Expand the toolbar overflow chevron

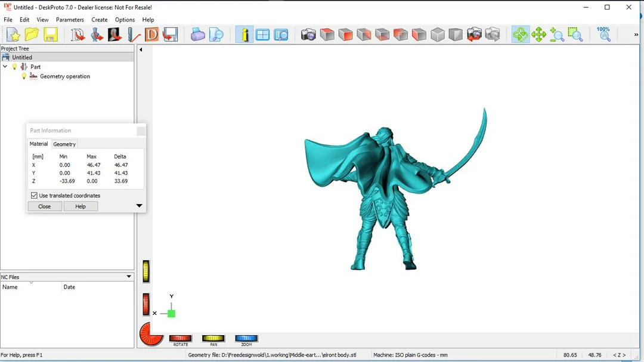[636, 35]
